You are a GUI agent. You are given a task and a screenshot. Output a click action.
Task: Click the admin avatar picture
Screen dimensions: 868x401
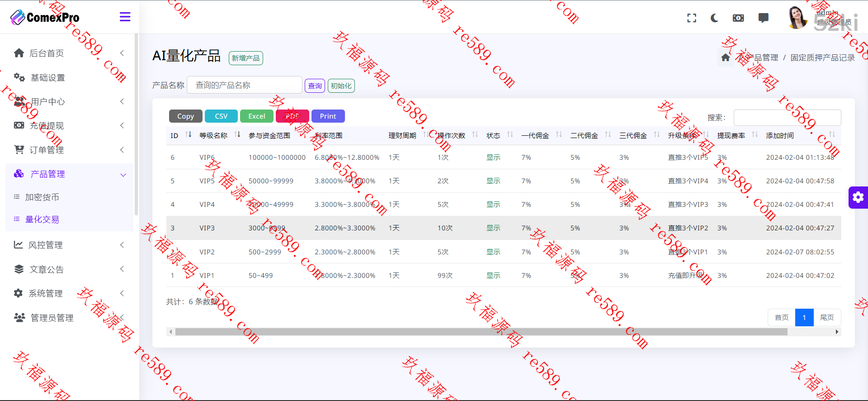797,18
